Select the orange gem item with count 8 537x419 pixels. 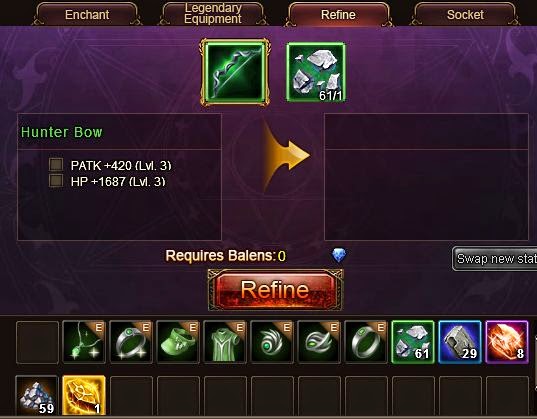[507, 342]
